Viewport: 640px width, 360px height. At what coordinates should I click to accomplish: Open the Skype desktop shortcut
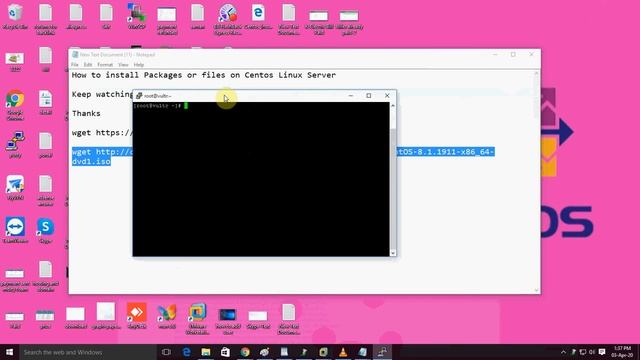pos(45,230)
